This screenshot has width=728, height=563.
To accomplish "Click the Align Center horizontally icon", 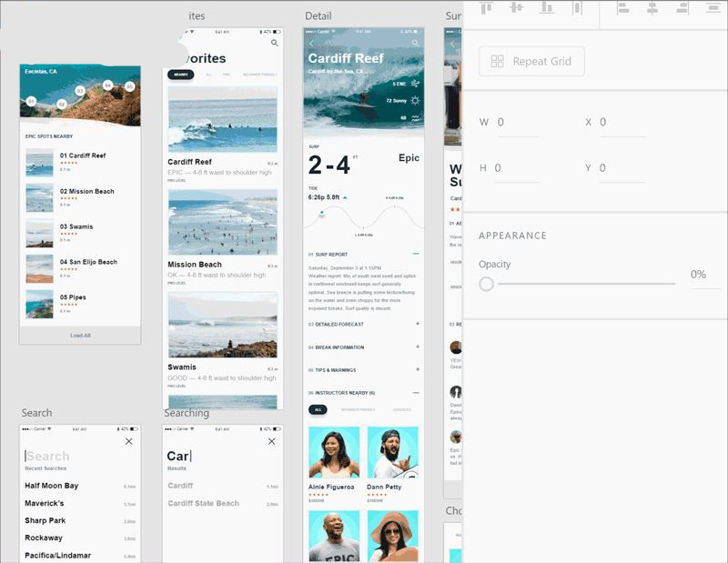I will tap(652, 7).
